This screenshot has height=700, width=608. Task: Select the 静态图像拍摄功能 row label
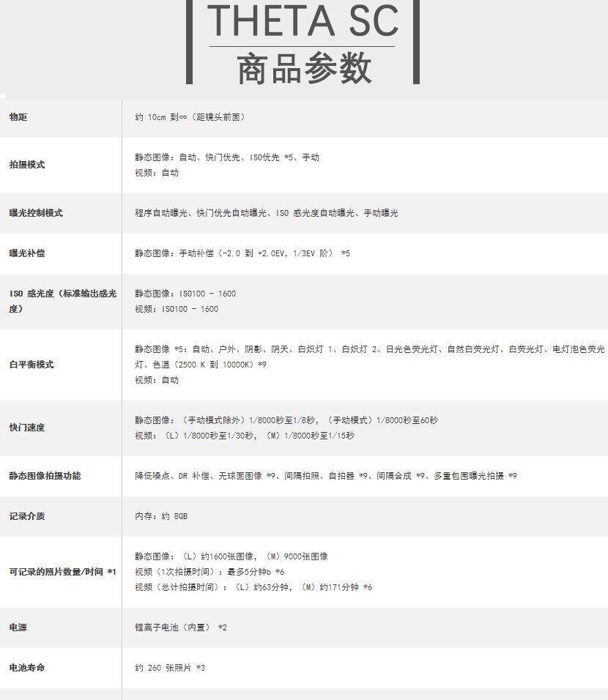coord(45,476)
